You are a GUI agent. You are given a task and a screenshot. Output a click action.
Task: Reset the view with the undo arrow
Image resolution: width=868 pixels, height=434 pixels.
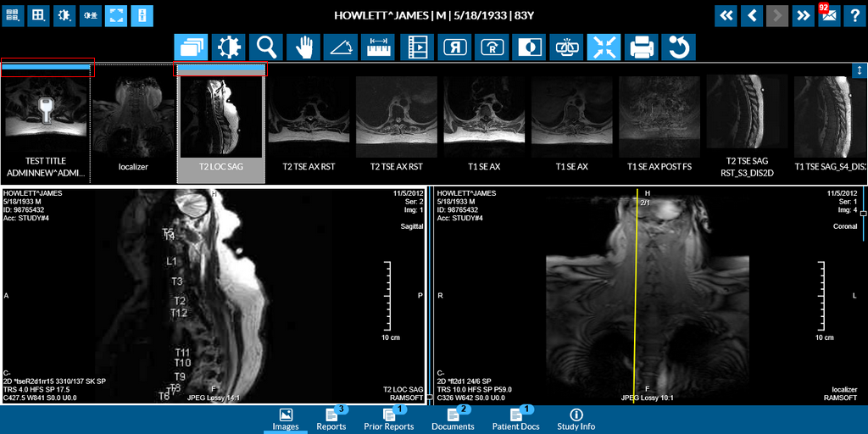click(679, 47)
